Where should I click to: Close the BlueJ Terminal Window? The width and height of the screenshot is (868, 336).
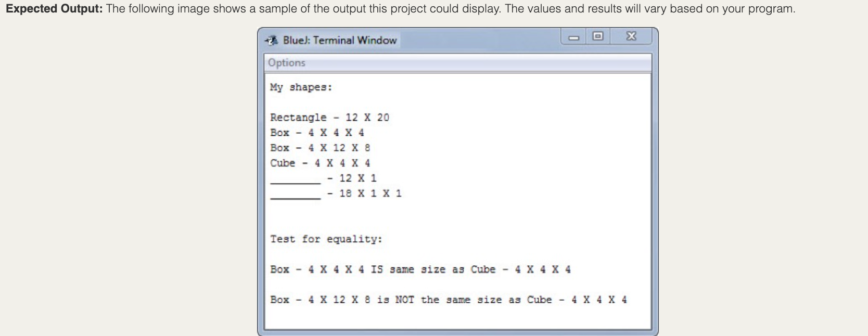631,36
